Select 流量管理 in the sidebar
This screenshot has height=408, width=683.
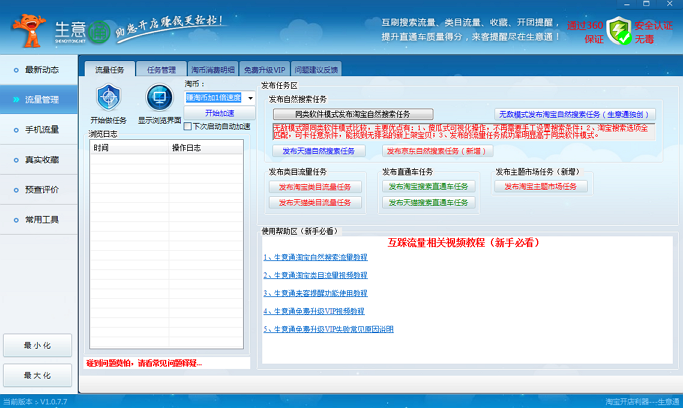click(x=39, y=100)
